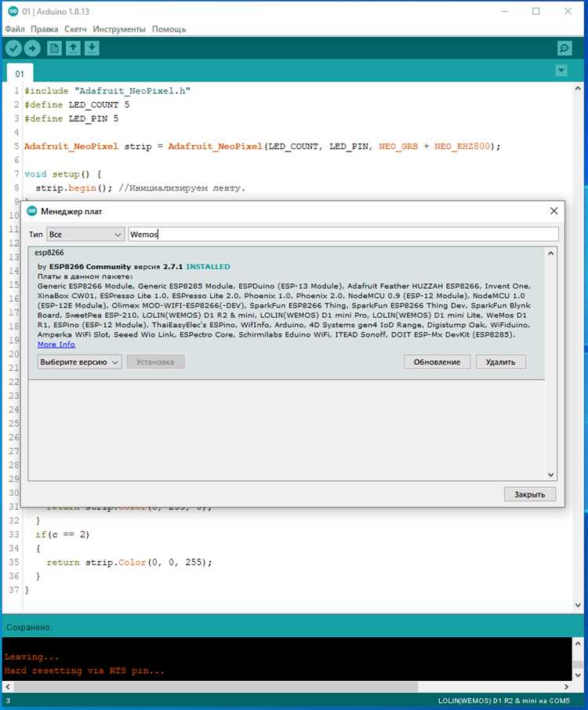Open the Помощь menu
Screen dimensions: 588x710
pyautogui.click(x=169, y=29)
